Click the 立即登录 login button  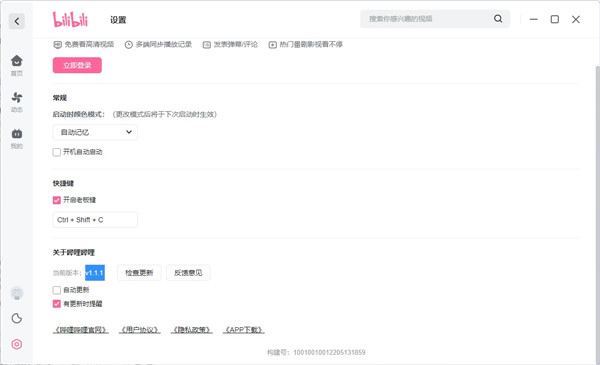pyautogui.click(x=77, y=65)
